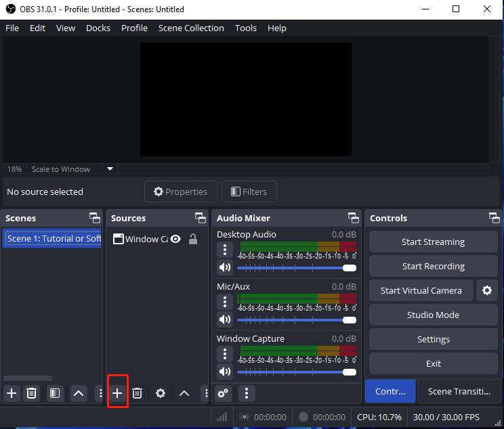Viewport: 504px width, 429px height.
Task: Open virtual camera settings gear
Action: pyautogui.click(x=487, y=290)
